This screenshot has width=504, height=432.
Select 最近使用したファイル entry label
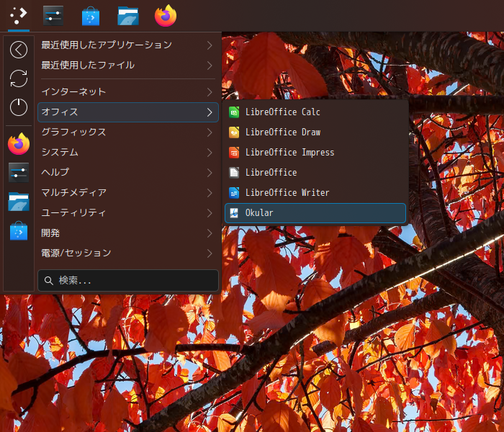(88, 66)
